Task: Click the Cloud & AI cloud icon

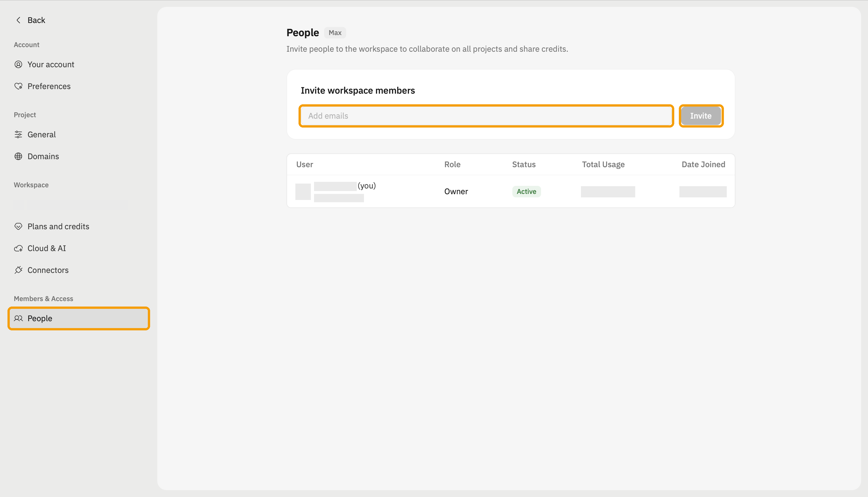Action: [x=18, y=248]
